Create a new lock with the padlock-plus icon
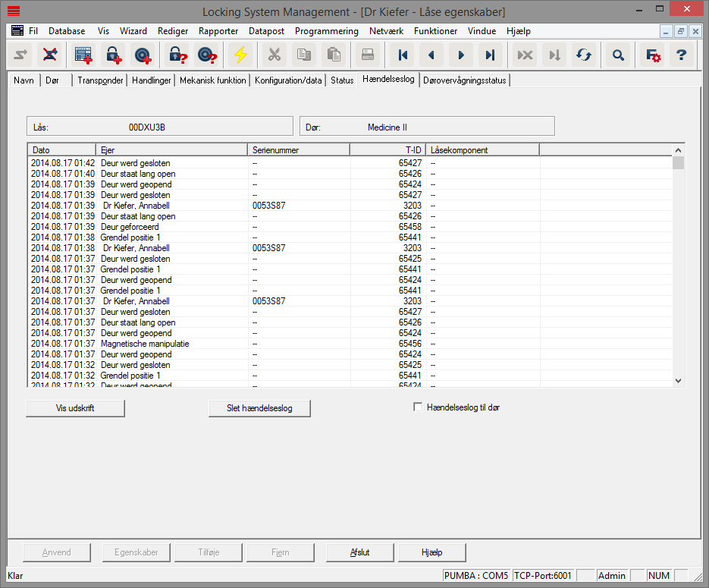The width and height of the screenshot is (709, 588). pyautogui.click(x=114, y=55)
